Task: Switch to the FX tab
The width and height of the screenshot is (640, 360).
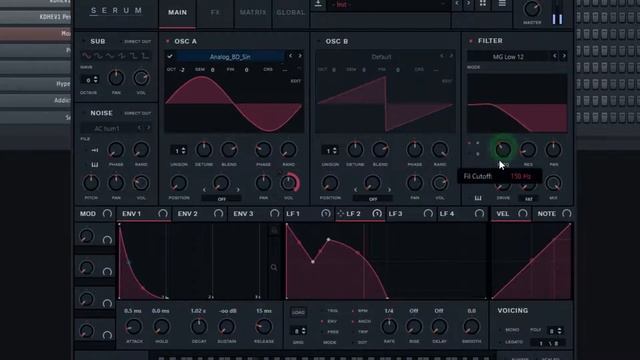Action: (215, 12)
